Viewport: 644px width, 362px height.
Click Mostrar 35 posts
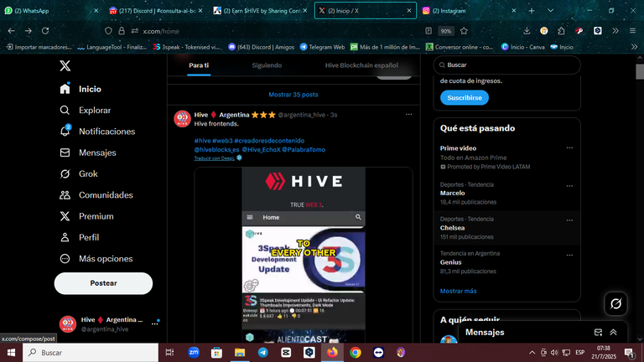pos(293,95)
